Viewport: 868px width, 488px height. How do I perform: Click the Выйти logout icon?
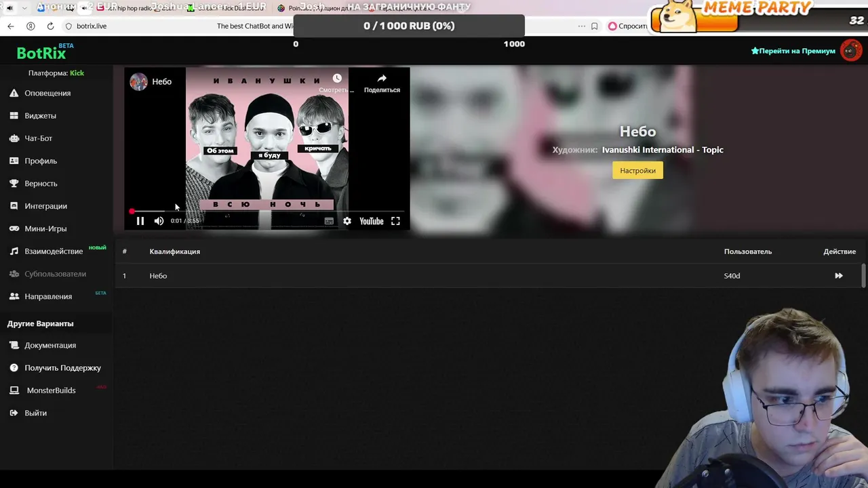[14, 413]
